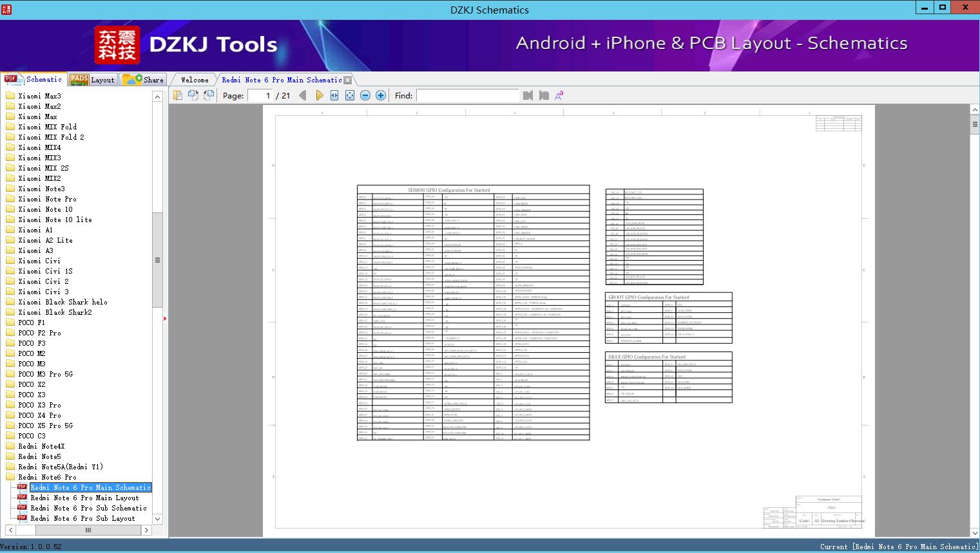Image resolution: width=980 pixels, height=553 pixels.
Task: Expand the Xiaomi MIX Fold 2 folder
Action: pyautogui.click(x=51, y=137)
